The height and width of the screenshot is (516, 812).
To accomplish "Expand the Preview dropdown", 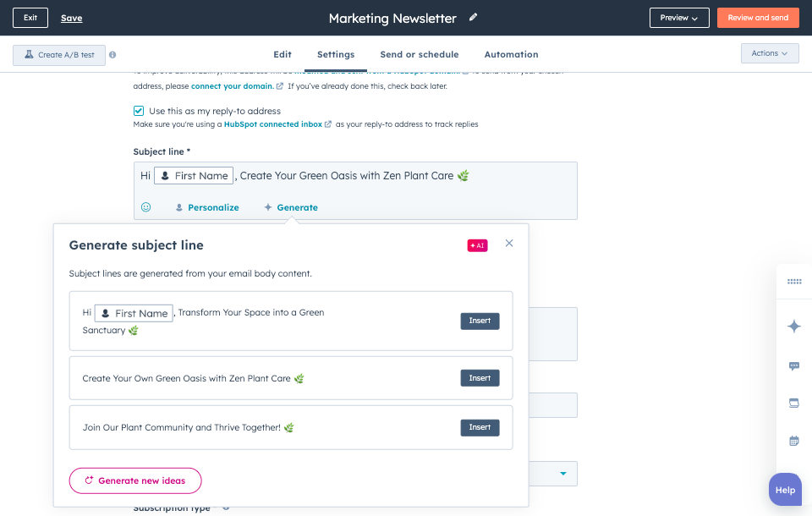I will [x=679, y=18].
